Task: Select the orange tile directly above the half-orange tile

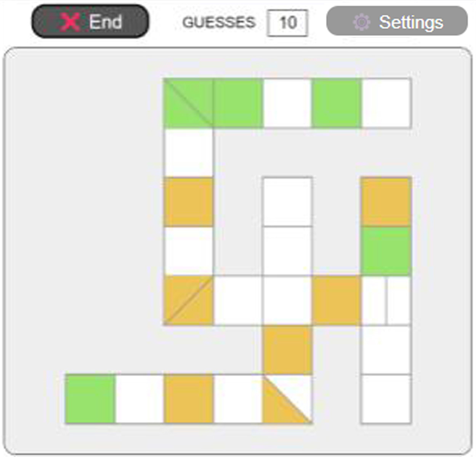Action: coord(287,350)
